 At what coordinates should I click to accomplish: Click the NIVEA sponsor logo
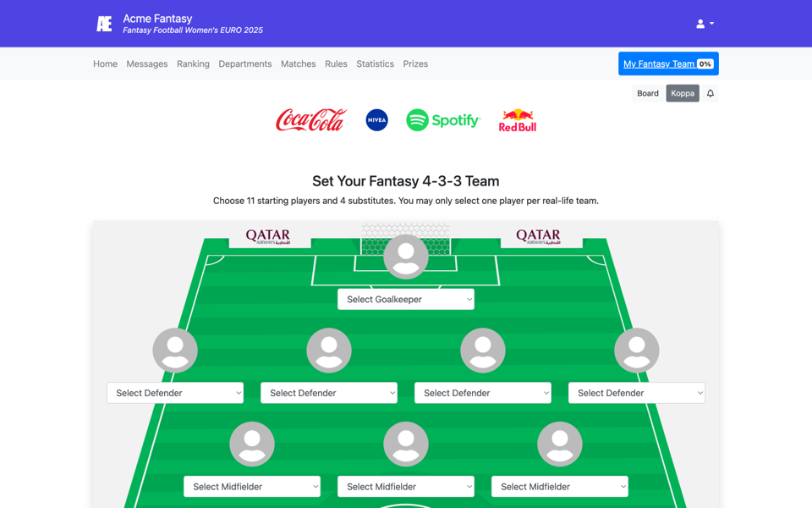click(376, 119)
